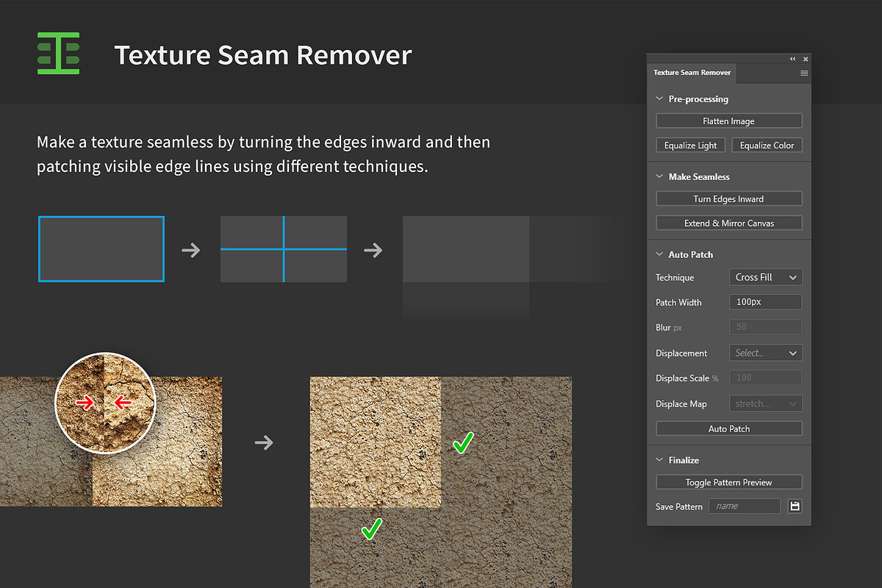The height and width of the screenshot is (588, 882).
Task: Click the Patch Width input field
Action: 765,301
